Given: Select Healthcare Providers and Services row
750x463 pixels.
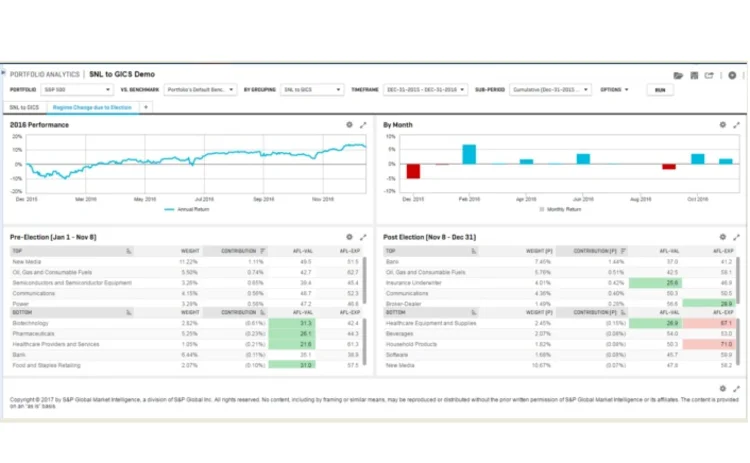Looking at the screenshot, I should [x=186, y=344].
